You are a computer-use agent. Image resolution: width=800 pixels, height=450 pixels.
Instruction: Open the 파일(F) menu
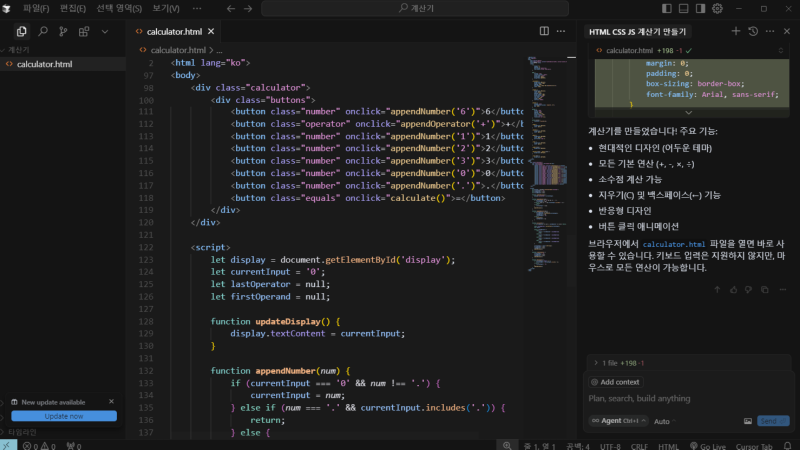coord(36,9)
